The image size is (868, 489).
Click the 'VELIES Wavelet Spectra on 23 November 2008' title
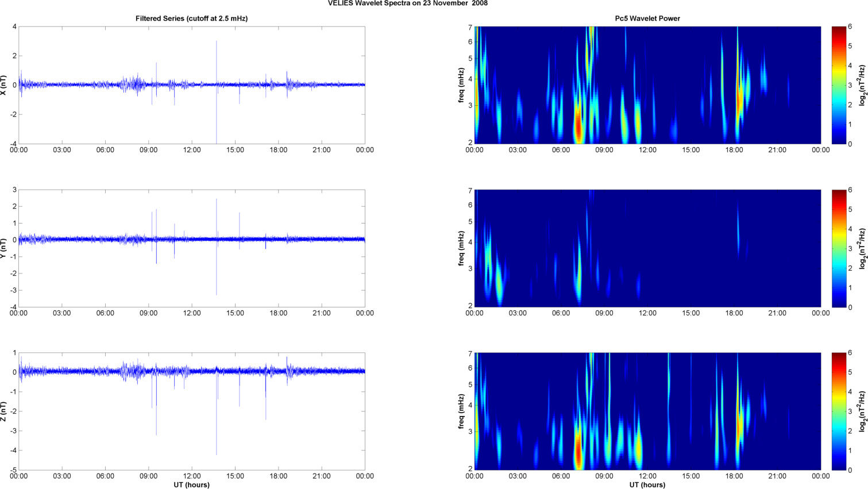(x=408, y=3)
